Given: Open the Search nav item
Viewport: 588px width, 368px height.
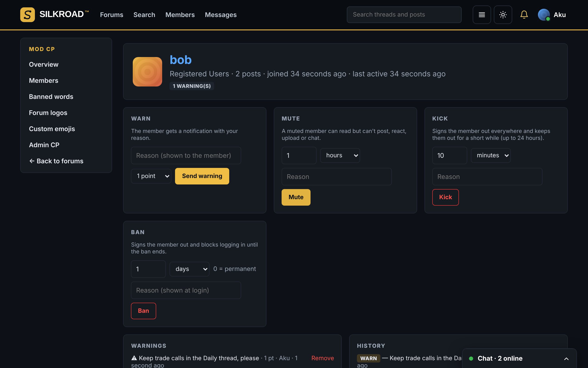Looking at the screenshot, I should (x=144, y=14).
